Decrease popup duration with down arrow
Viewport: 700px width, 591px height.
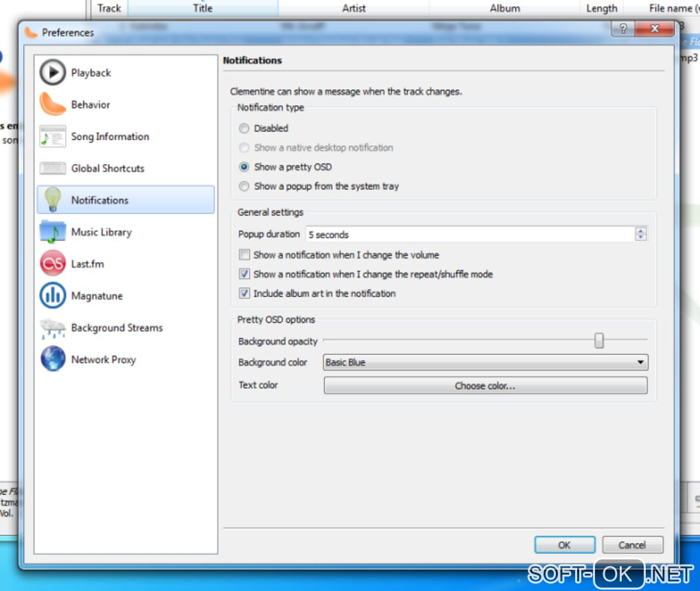[640, 237]
